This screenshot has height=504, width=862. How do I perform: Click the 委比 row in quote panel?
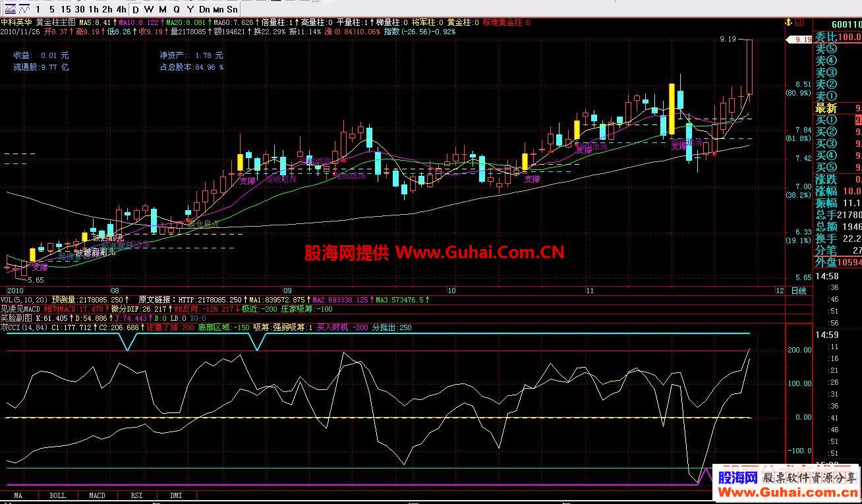[838, 38]
